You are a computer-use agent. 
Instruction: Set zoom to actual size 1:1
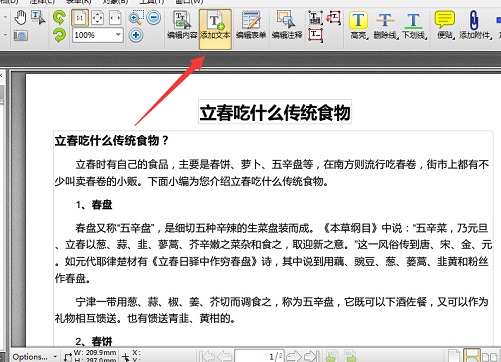pyautogui.click(x=80, y=18)
